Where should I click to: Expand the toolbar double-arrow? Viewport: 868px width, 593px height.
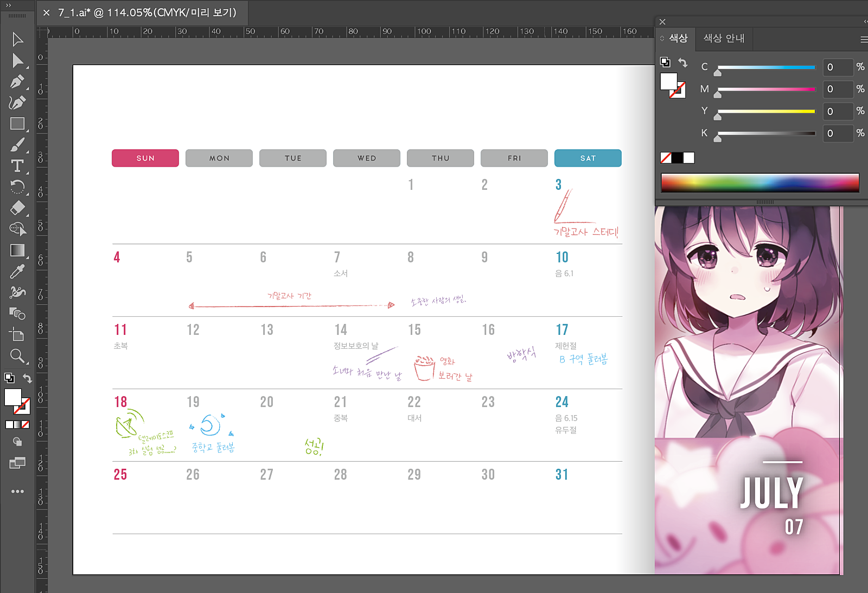click(x=9, y=5)
